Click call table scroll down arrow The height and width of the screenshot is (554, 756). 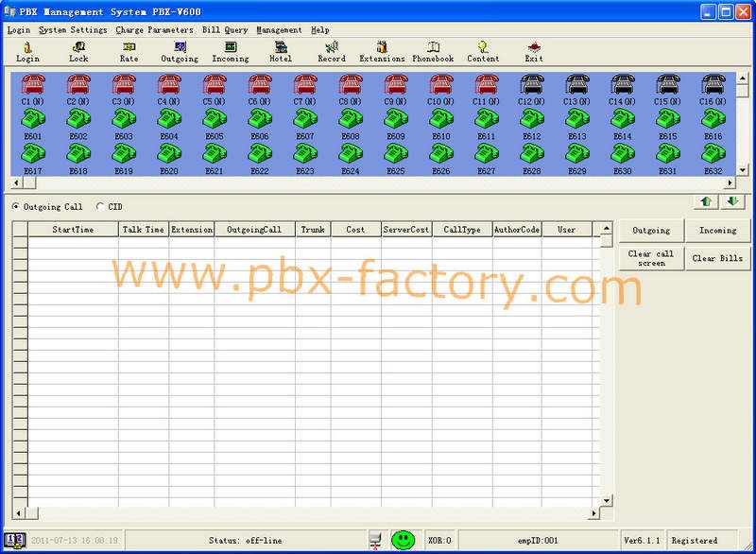607,500
